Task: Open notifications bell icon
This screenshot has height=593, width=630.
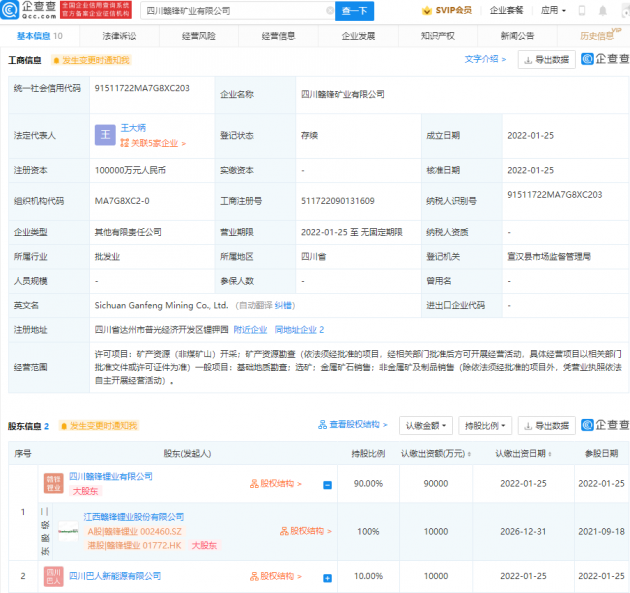Action: [603, 11]
